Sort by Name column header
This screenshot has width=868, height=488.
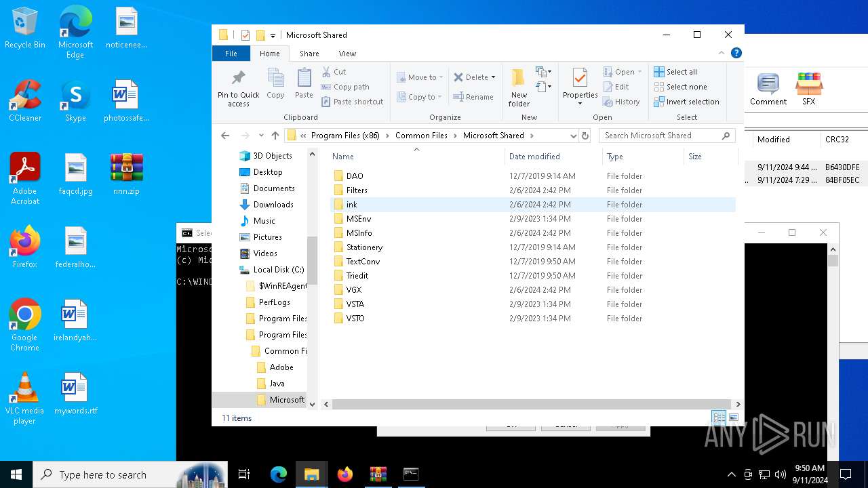(416, 157)
